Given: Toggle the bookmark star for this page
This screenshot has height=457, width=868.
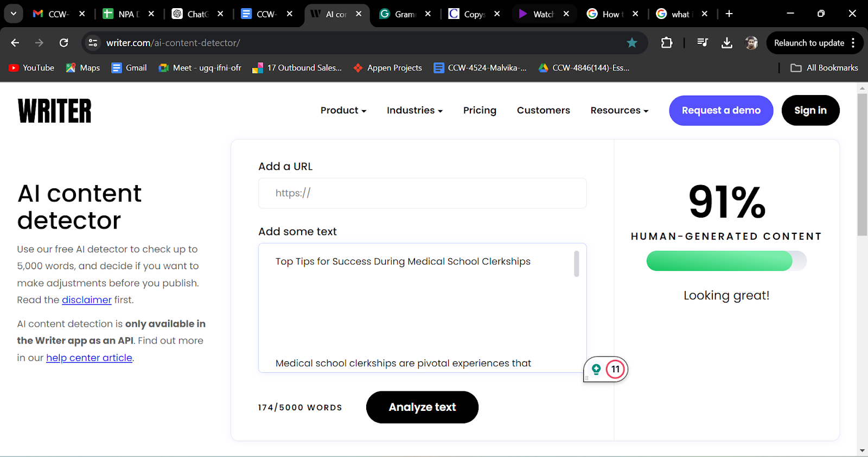Looking at the screenshot, I should [x=632, y=43].
